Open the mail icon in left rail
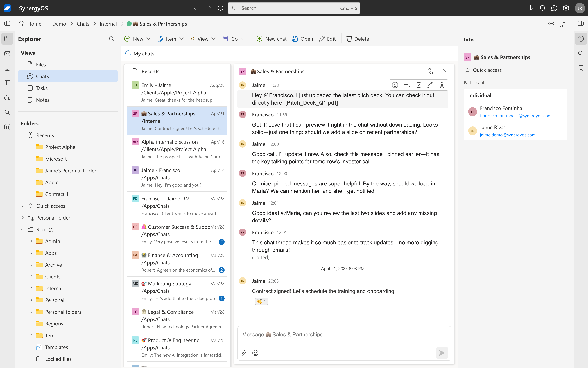 7,54
